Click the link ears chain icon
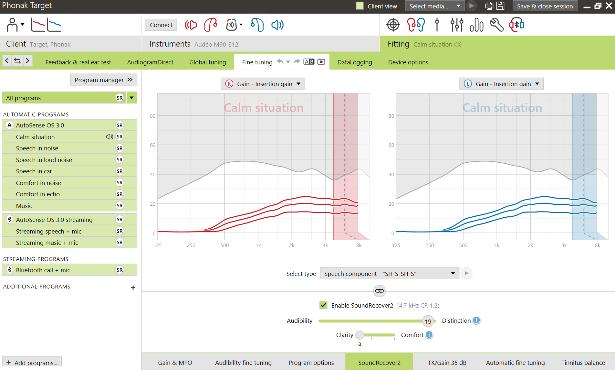 [x=379, y=291]
